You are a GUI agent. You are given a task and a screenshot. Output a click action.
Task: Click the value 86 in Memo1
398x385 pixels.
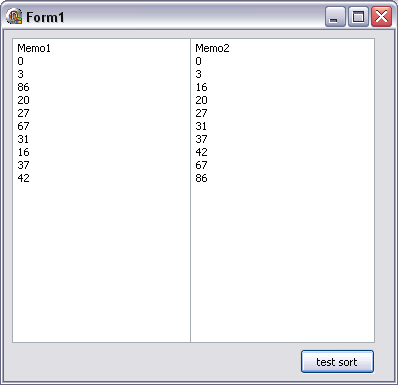23,87
